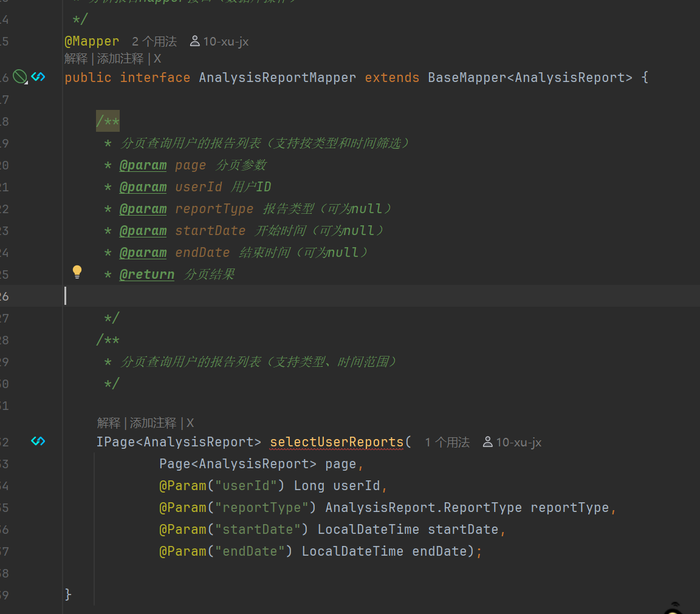This screenshot has height=614, width=700.
Task: Click @Param("reportType") annotation
Action: [238, 507]
